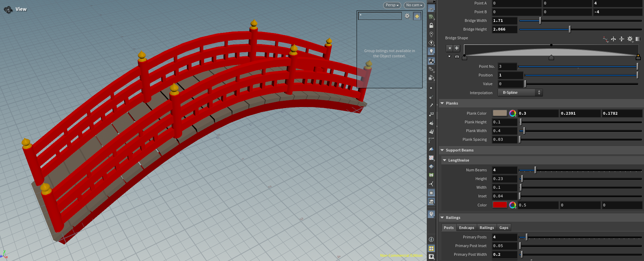The height and width of the screenshot is (261, 644).
Task: Click the stereo glasses display icon
Action: pyautogui.click(x=431, y=69)
